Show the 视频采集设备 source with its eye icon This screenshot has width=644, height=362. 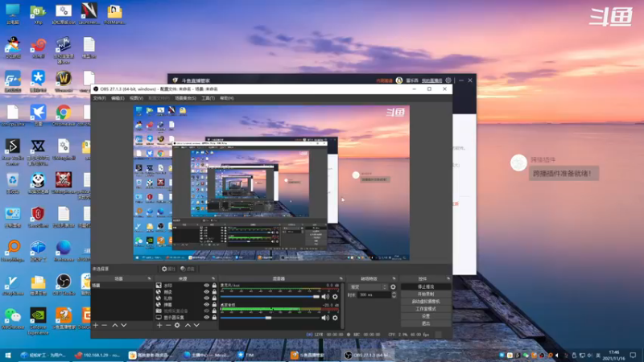[x=207, y=311]
